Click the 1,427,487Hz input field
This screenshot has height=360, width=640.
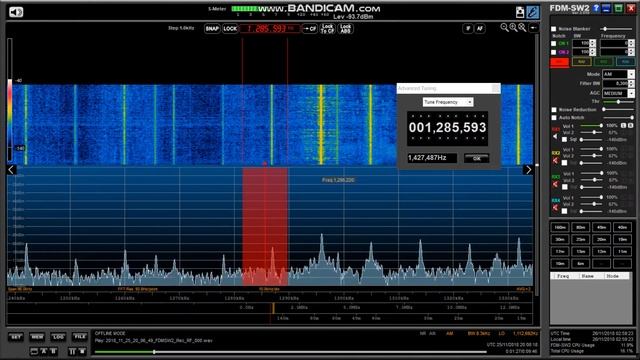coord(432,158)
